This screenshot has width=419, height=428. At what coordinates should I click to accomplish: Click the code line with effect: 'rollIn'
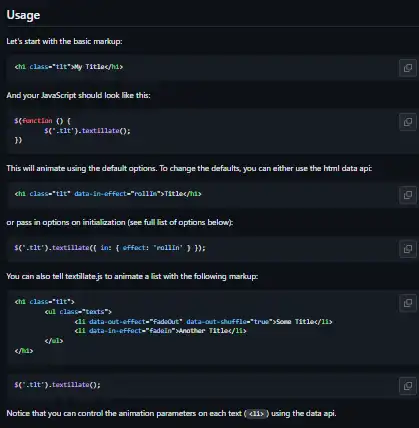(110, 248)
